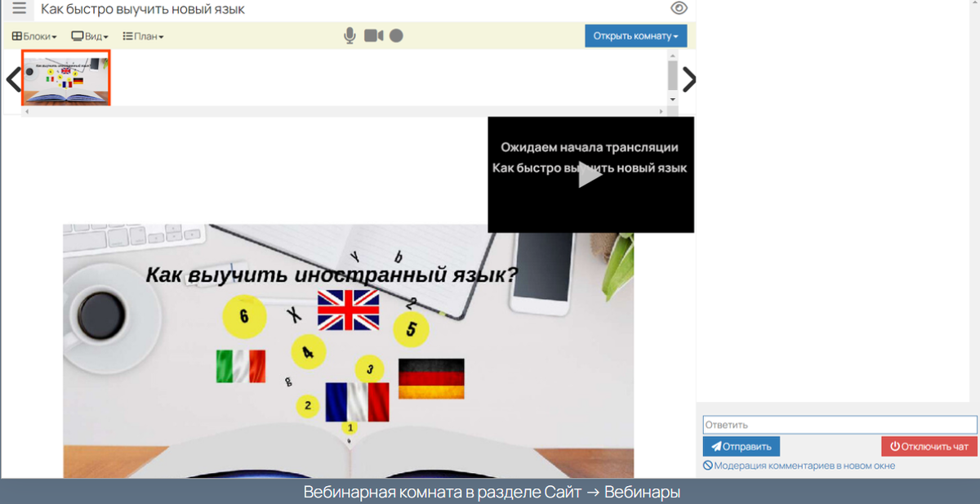Click the French flag on the slide
Viewport: 980px width, 504px height.
[358, 401]
